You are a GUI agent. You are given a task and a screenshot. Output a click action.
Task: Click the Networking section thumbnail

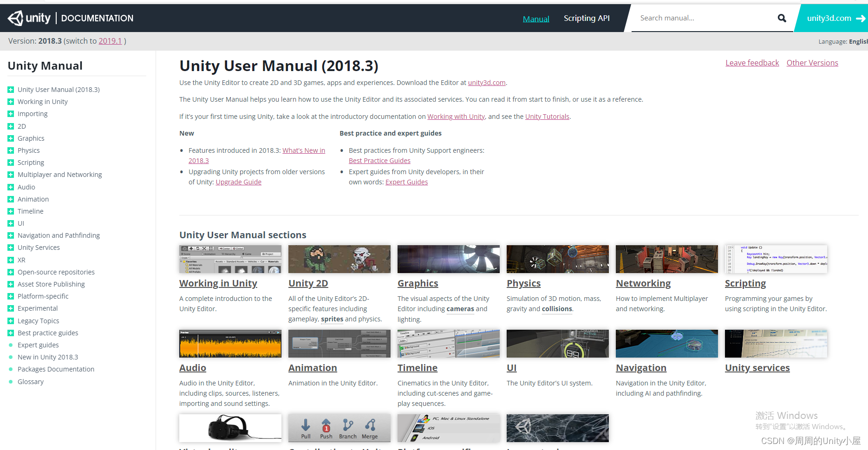click(x=667, y=259)
